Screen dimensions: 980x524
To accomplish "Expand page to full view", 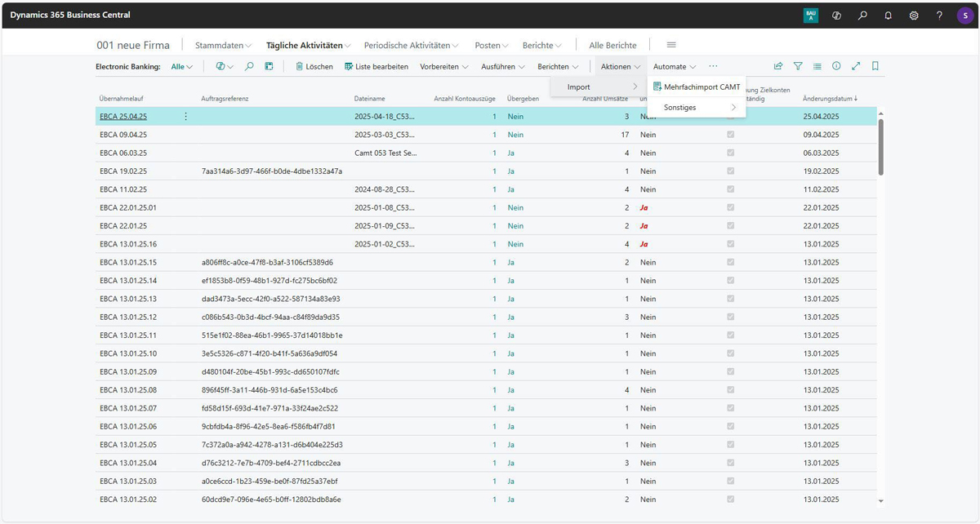I will pos(856,66).
